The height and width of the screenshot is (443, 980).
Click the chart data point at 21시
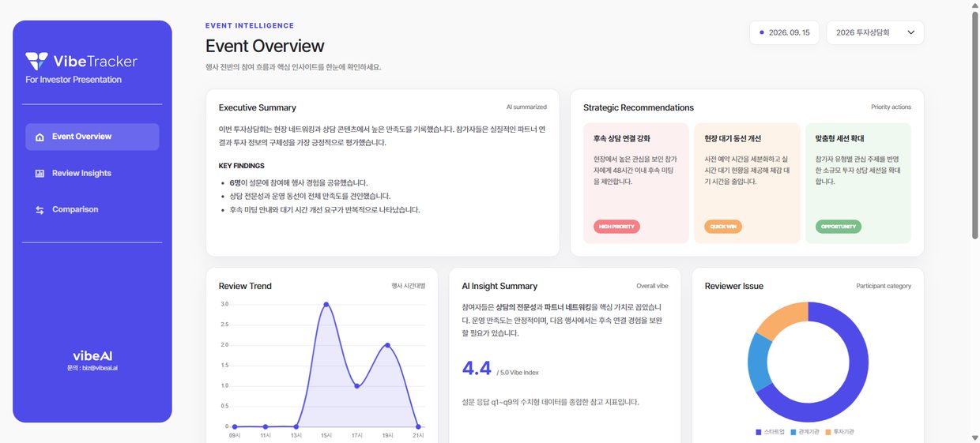419,426
